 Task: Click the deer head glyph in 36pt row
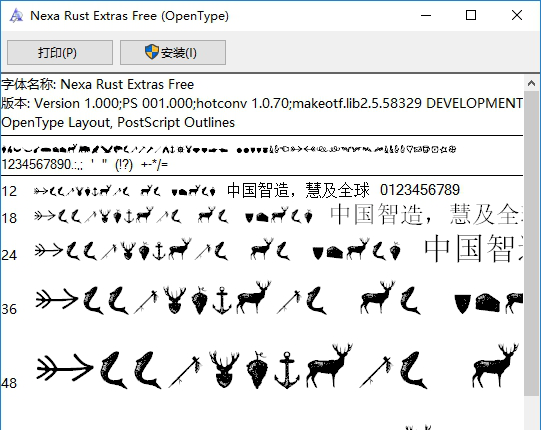click(175, 300)
